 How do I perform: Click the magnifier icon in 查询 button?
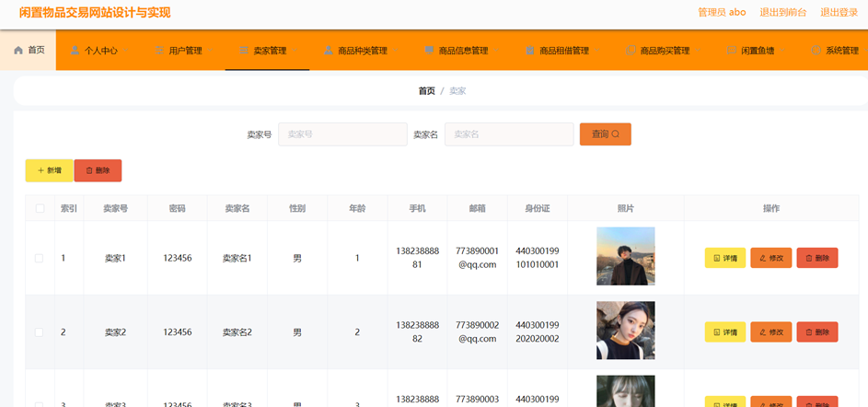616,134
